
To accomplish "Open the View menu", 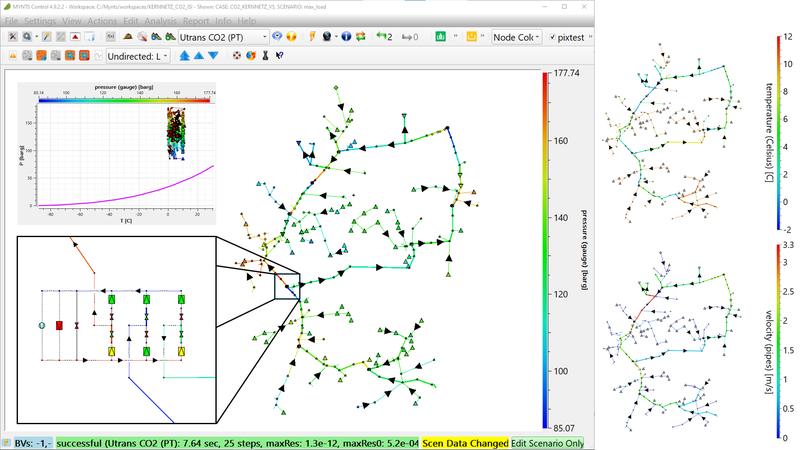I will tap(71, 21).
